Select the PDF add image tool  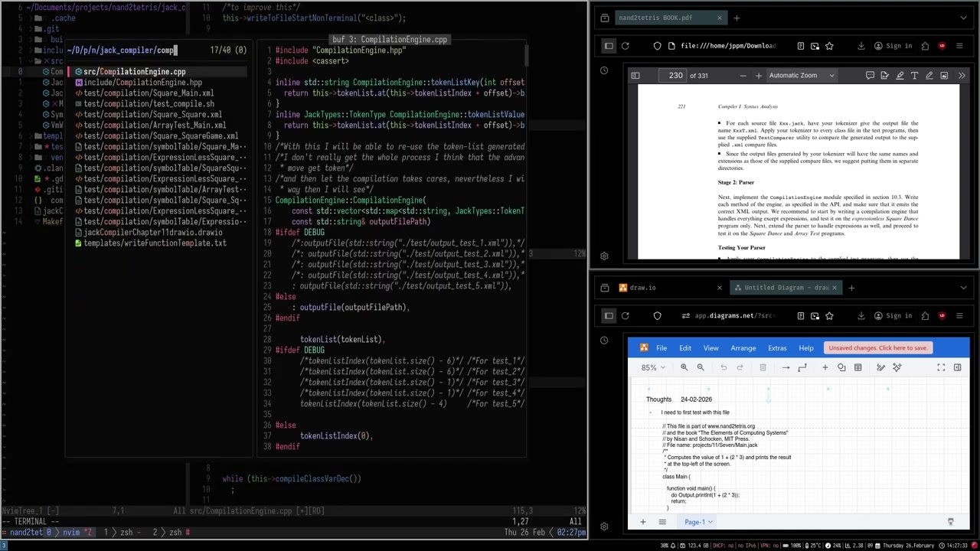[944, 76]
